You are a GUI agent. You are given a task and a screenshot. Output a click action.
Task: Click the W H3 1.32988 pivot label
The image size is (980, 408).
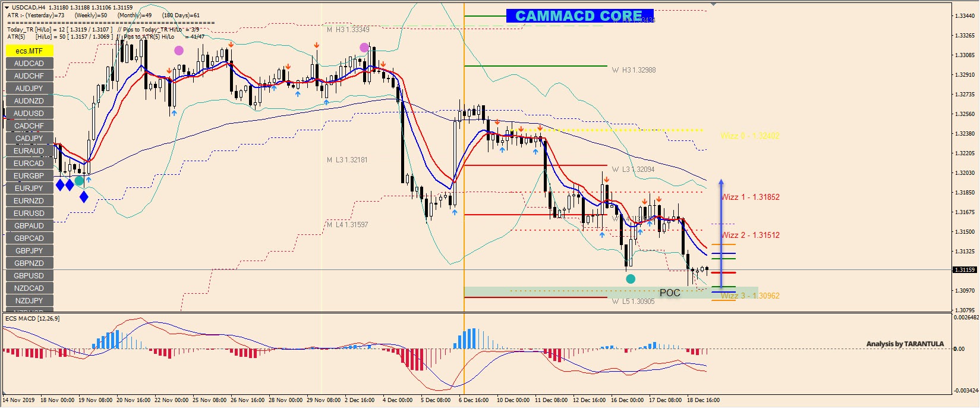click(x=634, y=70)
